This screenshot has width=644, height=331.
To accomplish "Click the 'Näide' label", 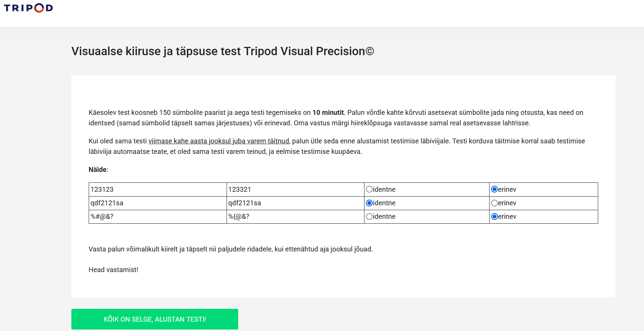I will click(x=98, y=170).
